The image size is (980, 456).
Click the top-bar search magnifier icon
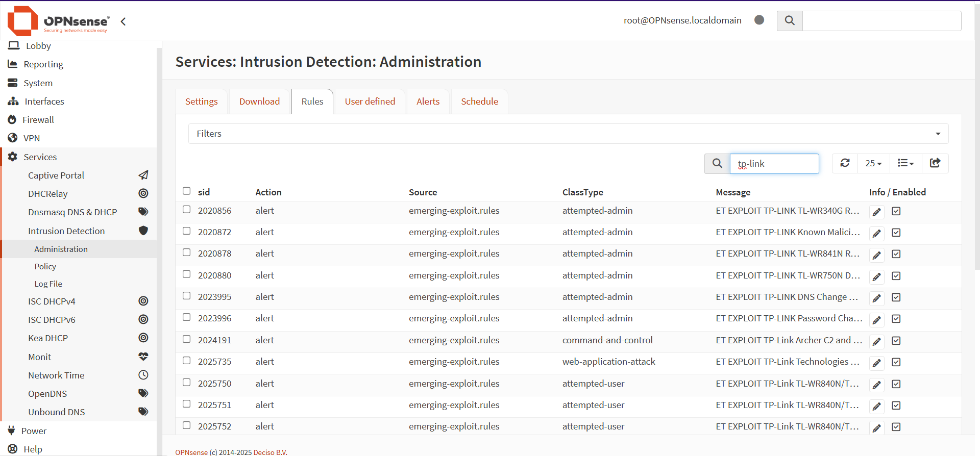pyautogui.click(x=790, y=21)
